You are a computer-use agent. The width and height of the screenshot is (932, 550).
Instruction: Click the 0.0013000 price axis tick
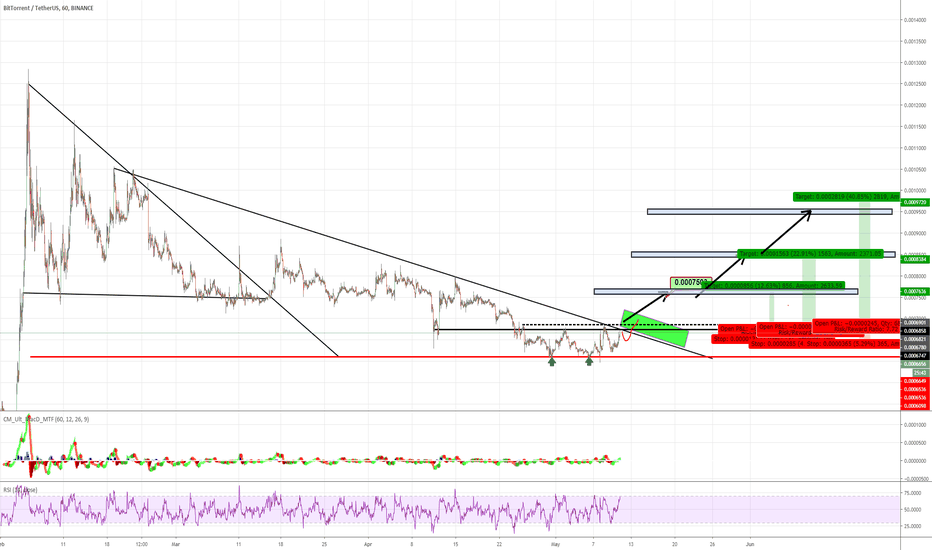tap(915, 62)
